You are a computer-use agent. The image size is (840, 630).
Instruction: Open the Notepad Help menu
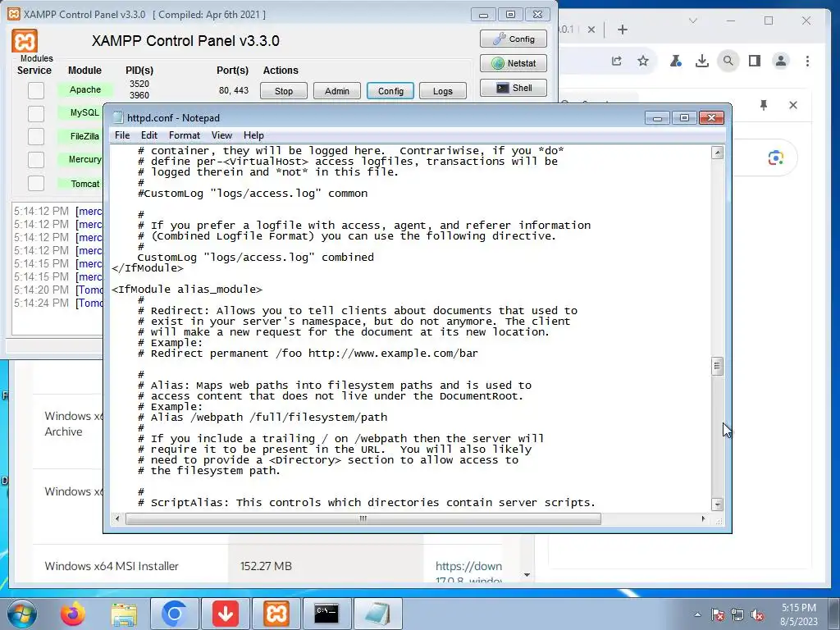(x=253, y=135)
